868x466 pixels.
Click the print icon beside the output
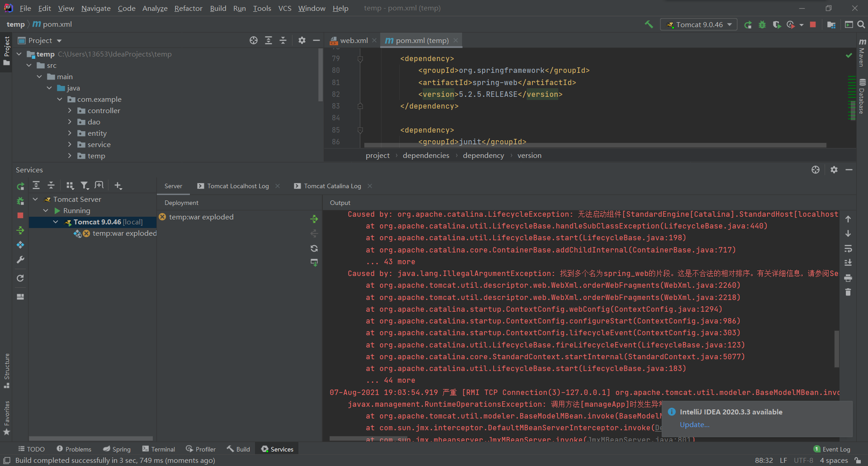(848, 278)
